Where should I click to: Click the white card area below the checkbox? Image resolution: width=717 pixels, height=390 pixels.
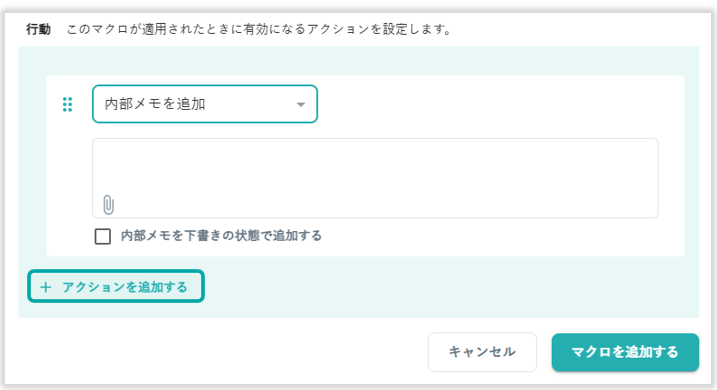tap(366, 251)
